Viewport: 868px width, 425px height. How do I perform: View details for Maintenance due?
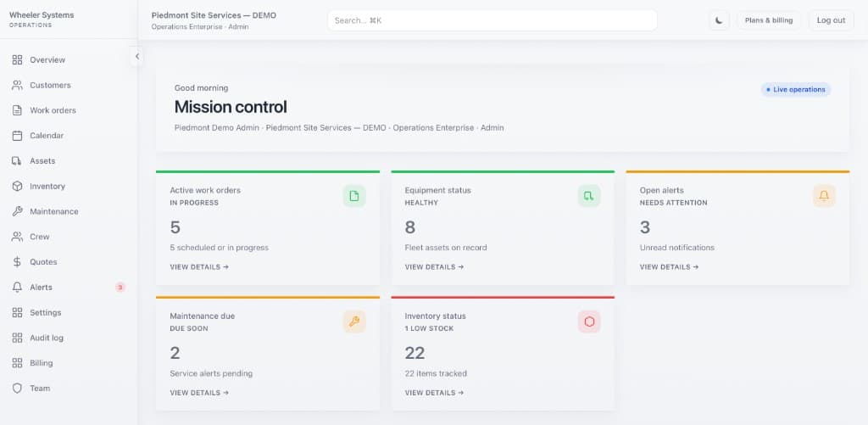click(x=199, y=393)
